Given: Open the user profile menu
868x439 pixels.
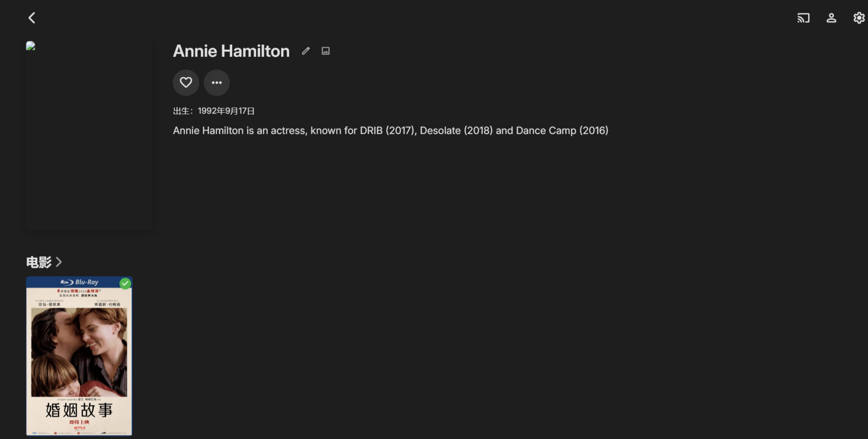Looking at the screenshot, I should click(831, 18).
